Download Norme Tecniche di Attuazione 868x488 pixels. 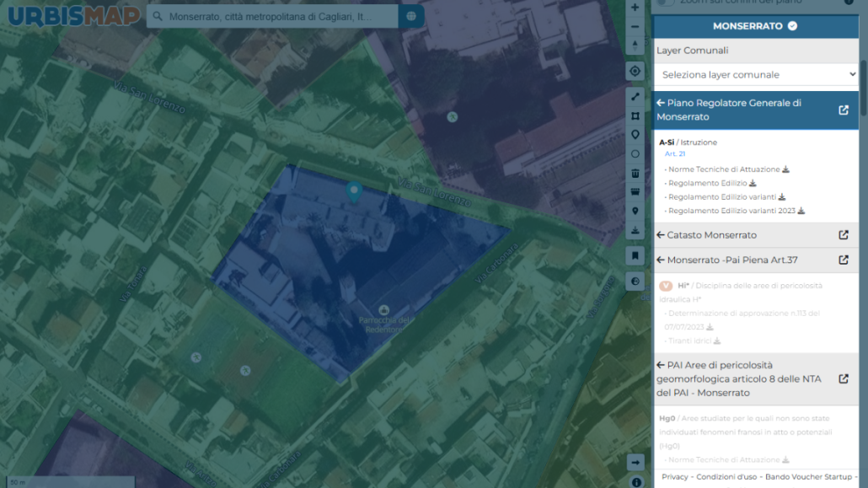click(785, 169)
